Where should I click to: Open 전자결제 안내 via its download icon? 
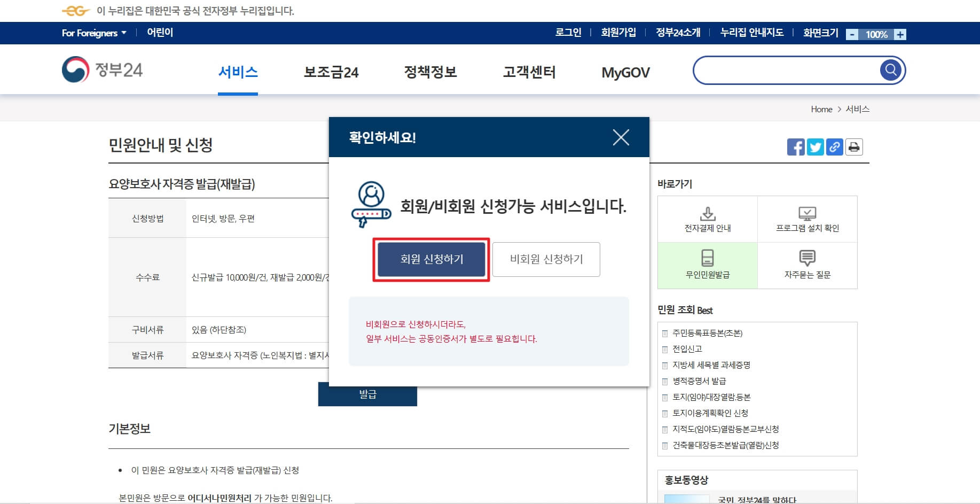pyautogui.click(x=708, y=213)
